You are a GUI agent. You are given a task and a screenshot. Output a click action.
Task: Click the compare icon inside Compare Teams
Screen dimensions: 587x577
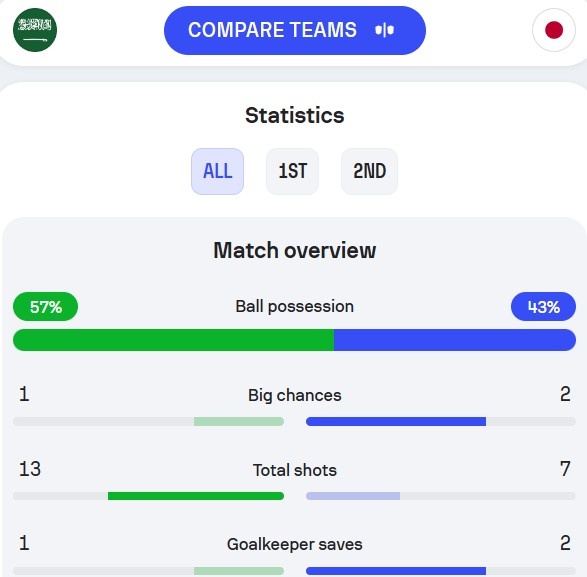click(x=384, y=30)
